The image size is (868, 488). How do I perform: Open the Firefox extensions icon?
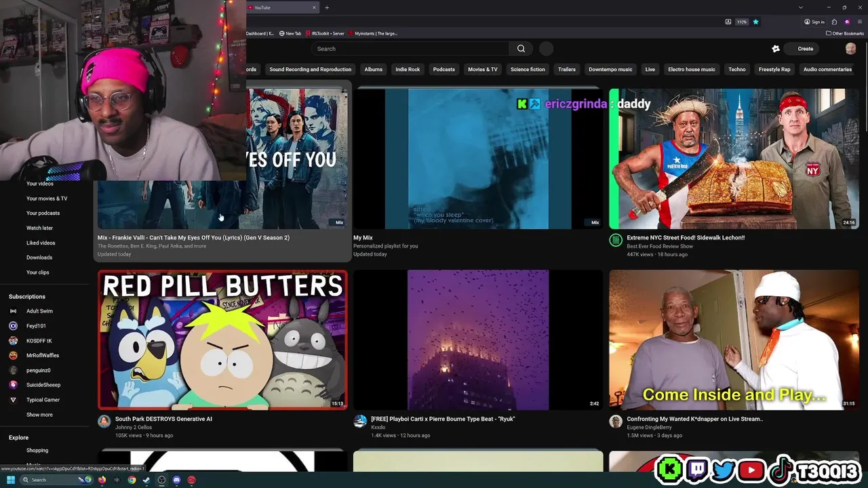835,22
